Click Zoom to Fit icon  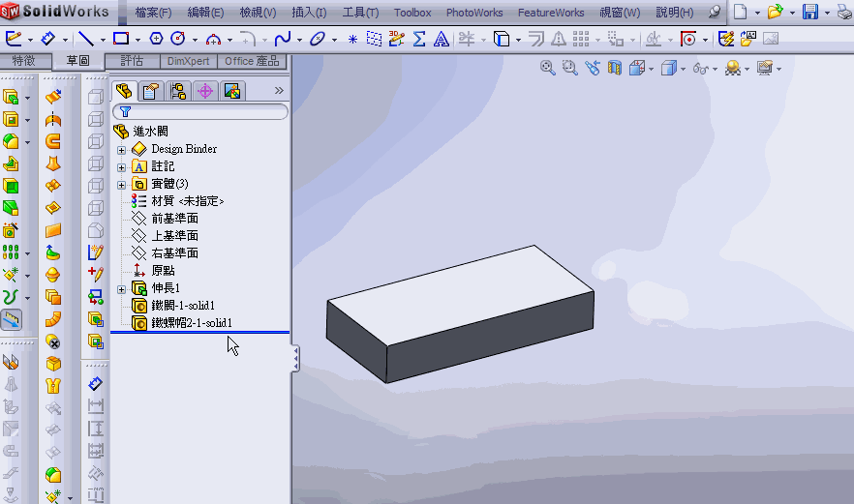coord(547,68)
